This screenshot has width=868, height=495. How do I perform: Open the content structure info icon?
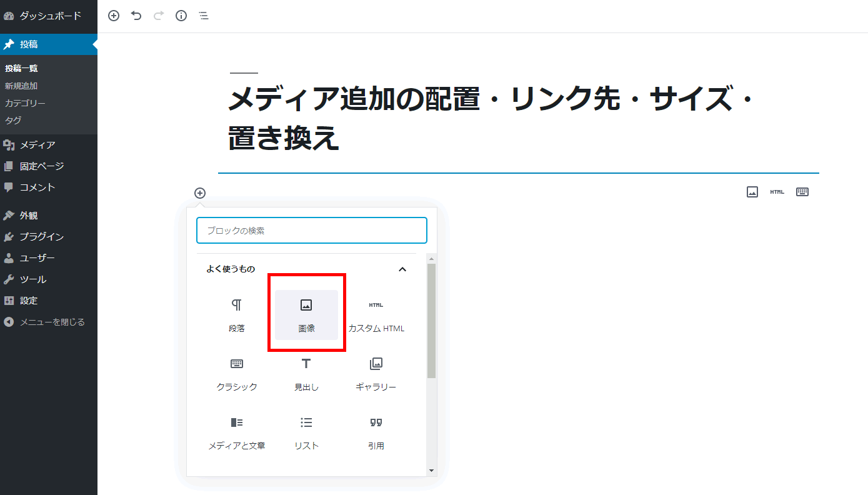(181, 16)
